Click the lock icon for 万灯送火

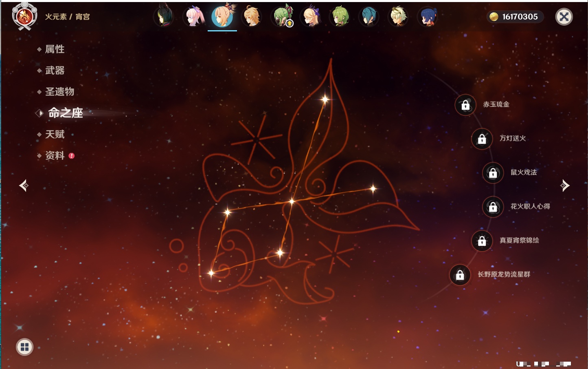[482, 139]
